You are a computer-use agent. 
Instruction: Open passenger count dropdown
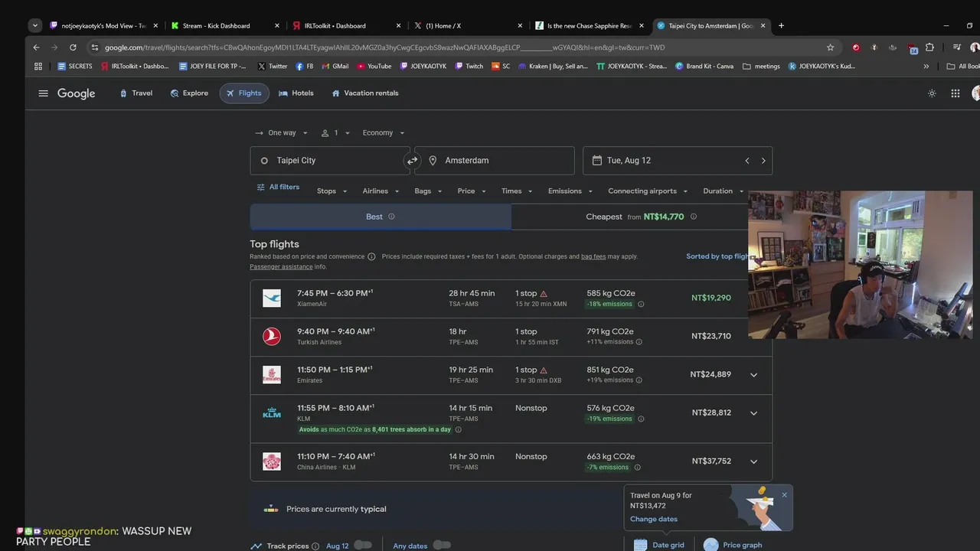(x=335, y=133)
